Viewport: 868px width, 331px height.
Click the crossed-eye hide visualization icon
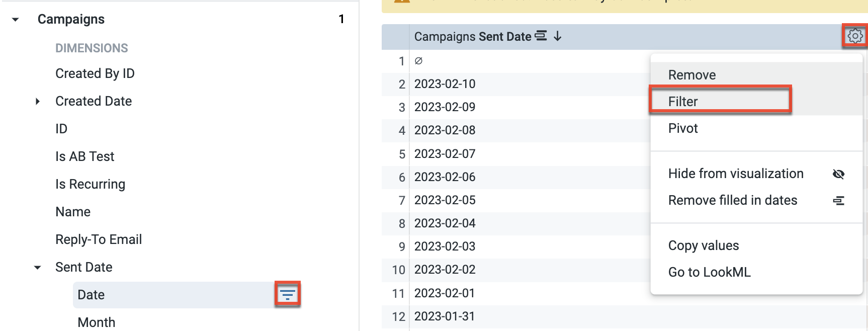pos(838,174)
